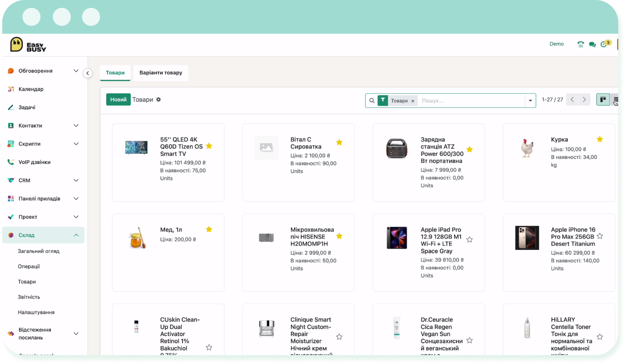This screenshot has height=364, width=625.
Task: Click the Скрипти sidebar icon
Action: pos(11,144)
